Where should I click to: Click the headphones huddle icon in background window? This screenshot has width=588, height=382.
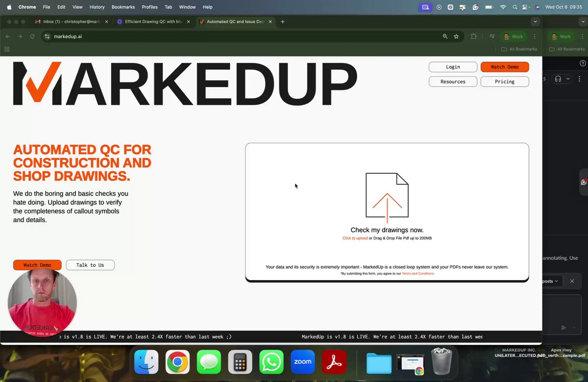(558, 79)
